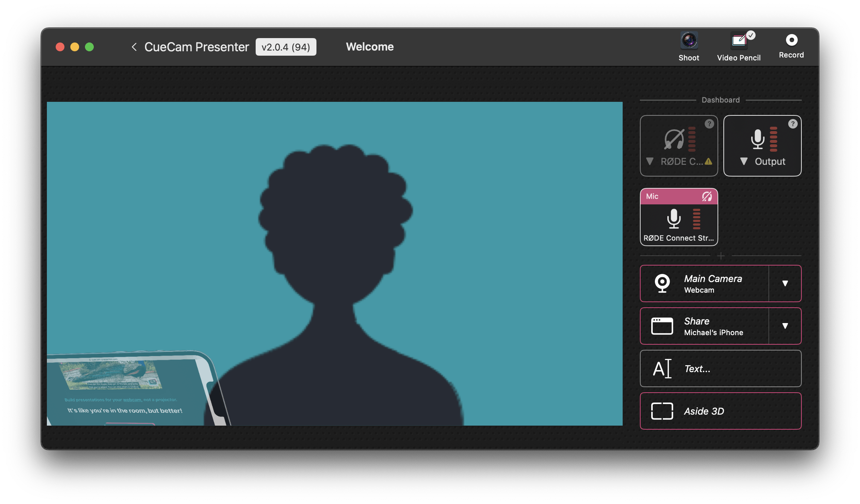Click the RØDE headphone monitor icon
Image resolution: width=860 pixels, height=504 pixels.
(x=674, y=140)
